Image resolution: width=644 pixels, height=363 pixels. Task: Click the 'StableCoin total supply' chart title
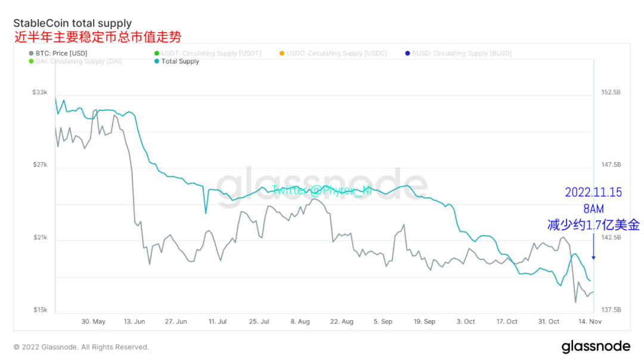[72, 24]
